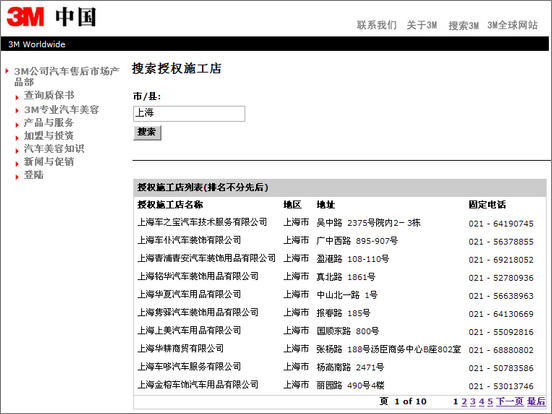The image size is (552, 414).
Task: Select the 上海车仆汽车装饰有限公司 shop name
Action: point(189,240)
